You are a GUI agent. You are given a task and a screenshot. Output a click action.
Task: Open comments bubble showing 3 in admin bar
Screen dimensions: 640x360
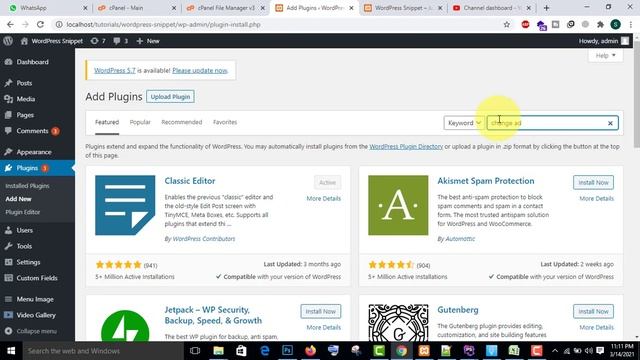click(x=120, y=41)
